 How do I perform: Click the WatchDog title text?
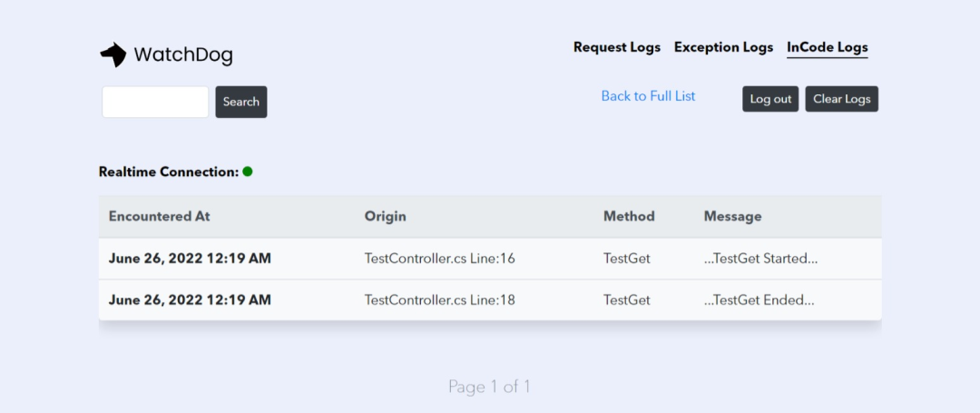pyautogui.click(x=183, y=55)
